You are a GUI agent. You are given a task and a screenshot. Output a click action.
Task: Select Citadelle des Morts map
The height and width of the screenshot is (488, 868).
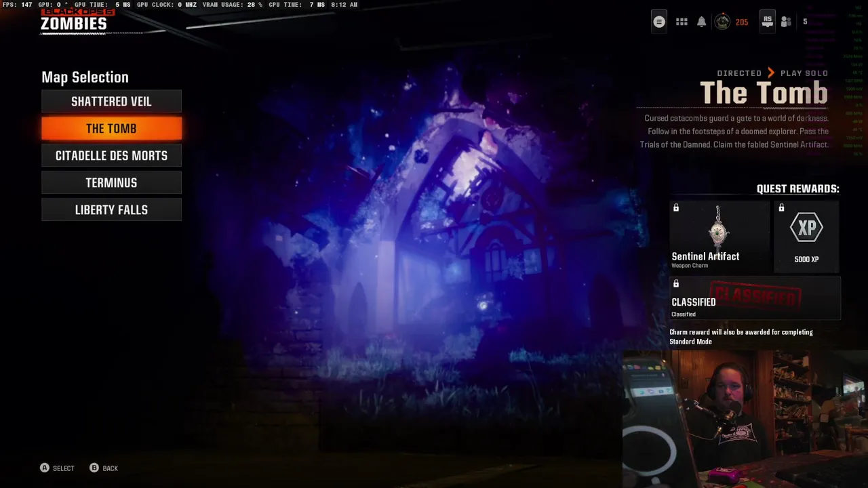111,156
